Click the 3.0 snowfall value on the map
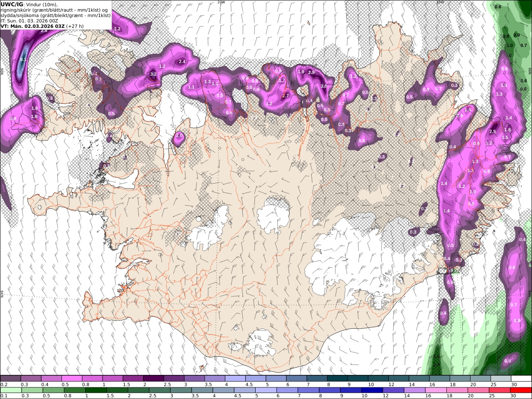 pyautogui.click(x=324, y=86)
